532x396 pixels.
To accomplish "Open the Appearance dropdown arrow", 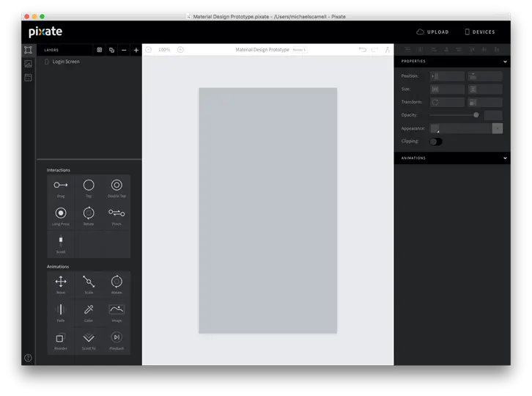I will 498,128.
